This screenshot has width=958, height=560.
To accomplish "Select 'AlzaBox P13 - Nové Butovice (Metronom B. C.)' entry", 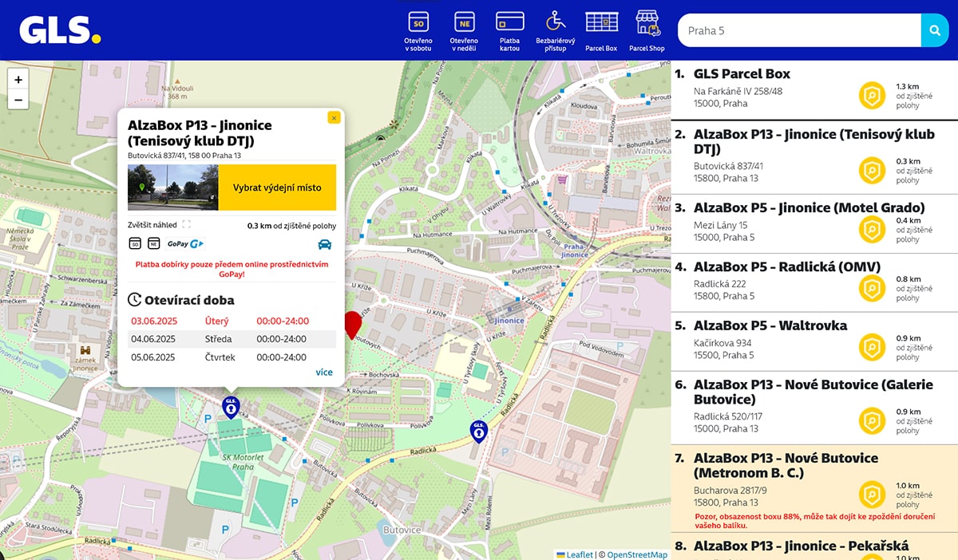I will (814, 489).
